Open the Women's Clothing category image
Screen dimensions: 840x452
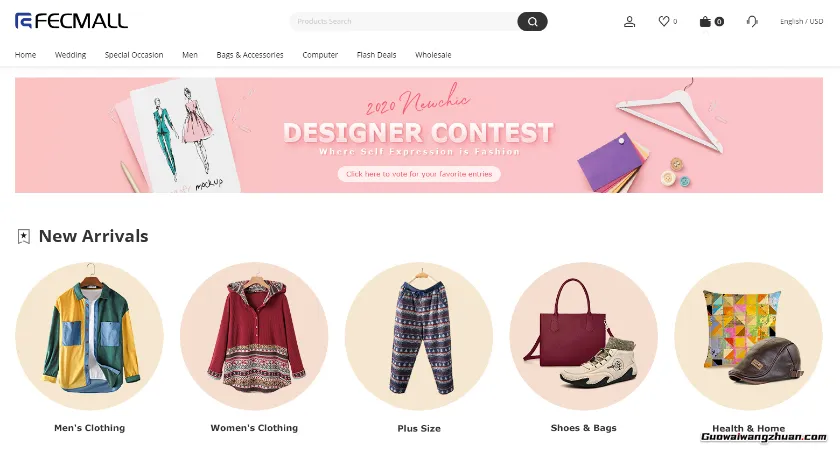point(254,336)
